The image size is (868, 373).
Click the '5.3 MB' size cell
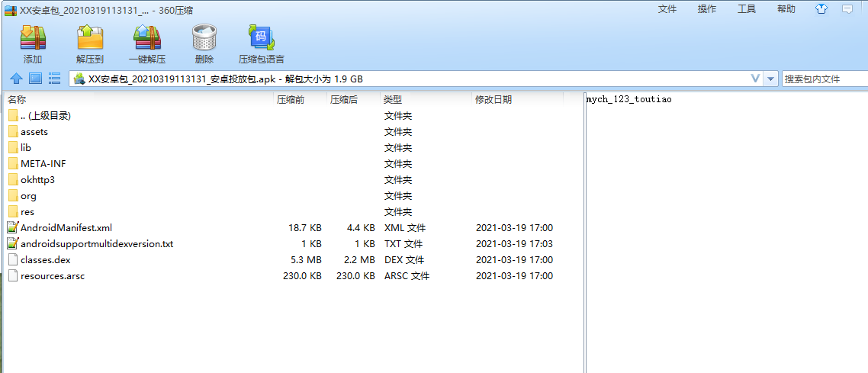click(x=306, y=260)
